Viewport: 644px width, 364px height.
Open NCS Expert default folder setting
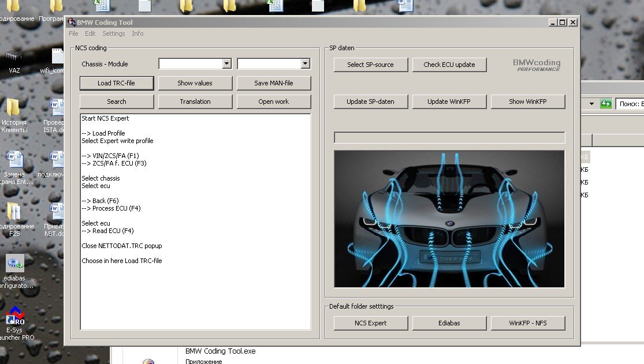click(x=370, y=323)
